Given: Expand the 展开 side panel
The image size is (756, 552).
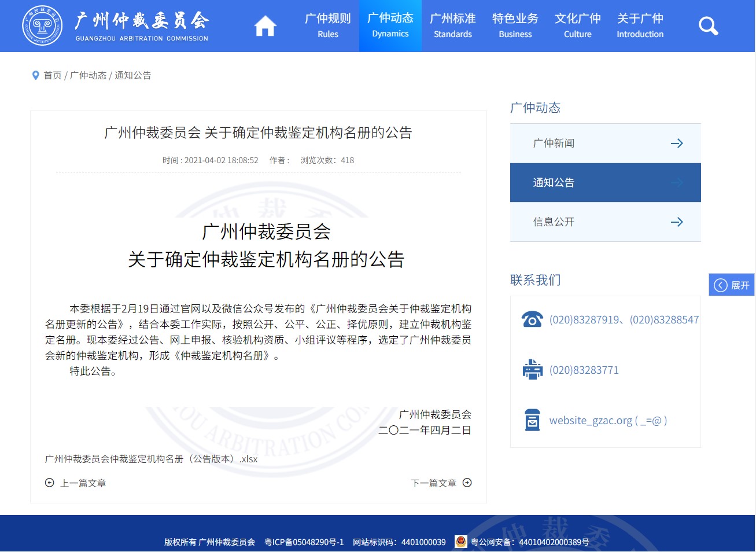Looking at the screenshot, I should [x=732, y=285].
